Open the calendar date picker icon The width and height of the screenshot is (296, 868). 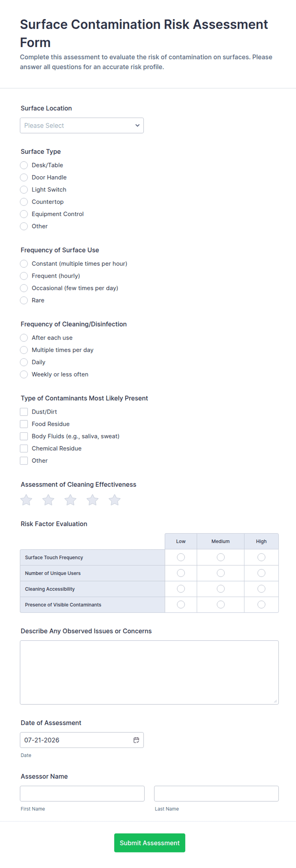coord(136,740)
